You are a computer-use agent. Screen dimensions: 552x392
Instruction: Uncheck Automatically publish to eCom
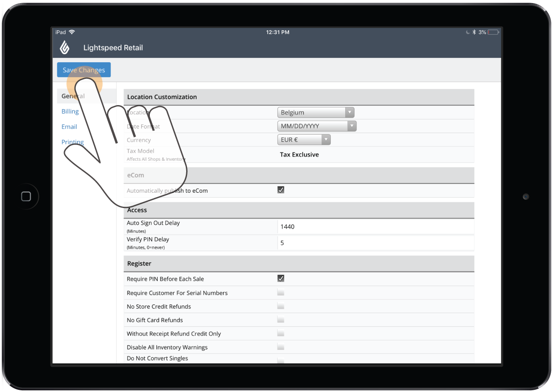point(281,190)
